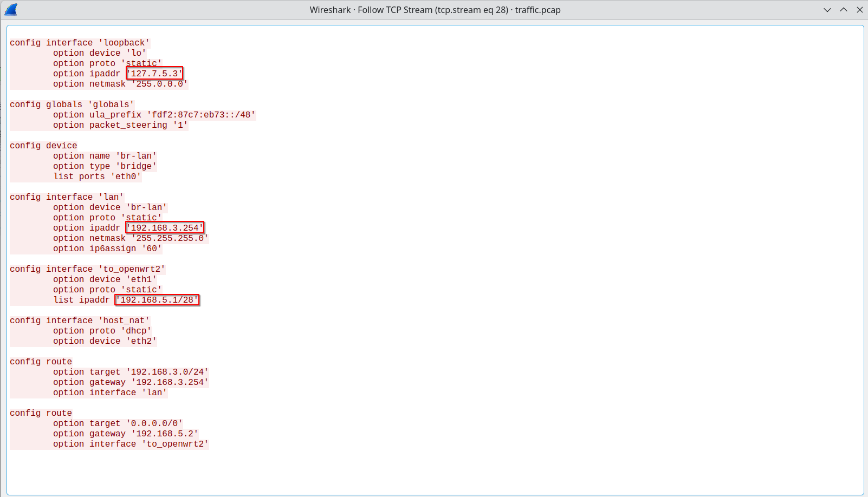868x497 pixels.
Task: Click the gateway line '192.168.5.2'
Action: click(126, 434)
